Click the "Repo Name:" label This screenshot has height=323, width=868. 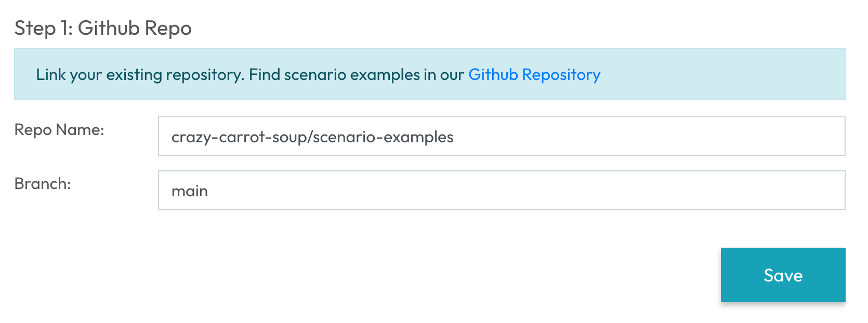tap(59, 130)
